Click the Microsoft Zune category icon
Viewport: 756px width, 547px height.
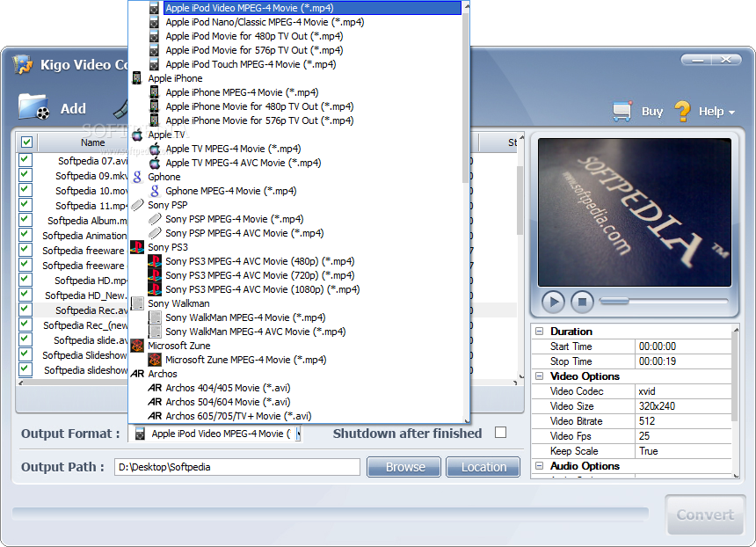pos(137,346)
